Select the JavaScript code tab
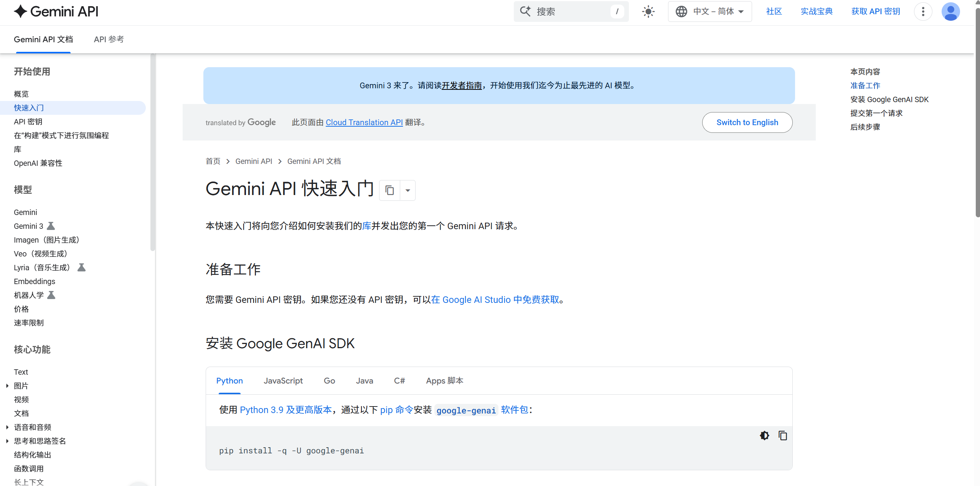This screenshot has height=486, width=980. click(283, 380)
